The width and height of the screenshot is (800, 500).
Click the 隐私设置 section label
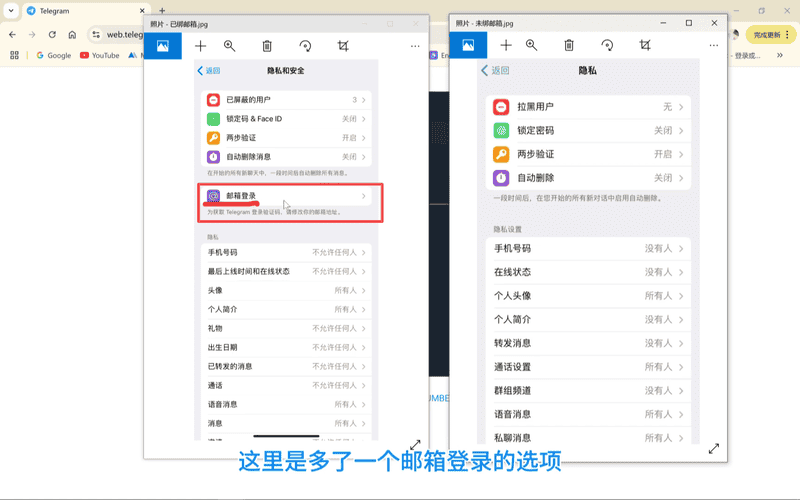point(507,229)
